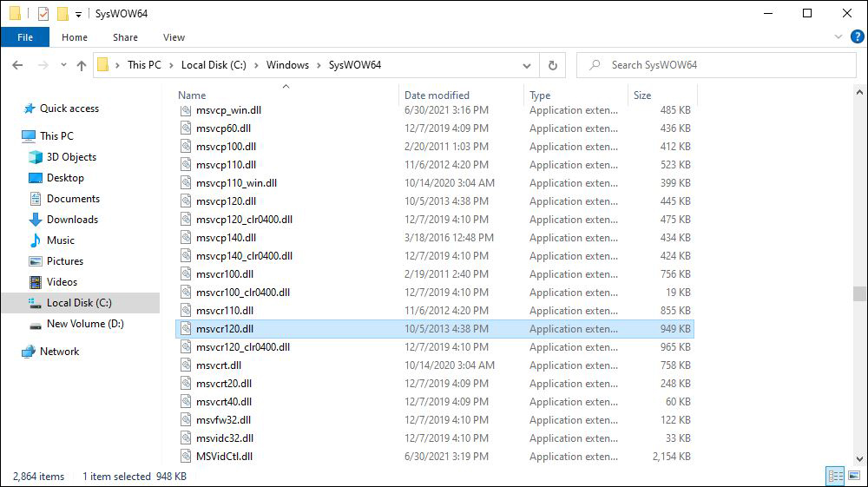Image resolution: width=868 pixels, height=487 pixels.
Task: Switch to the View ribbon tab
Action: [x=174, y=37]
